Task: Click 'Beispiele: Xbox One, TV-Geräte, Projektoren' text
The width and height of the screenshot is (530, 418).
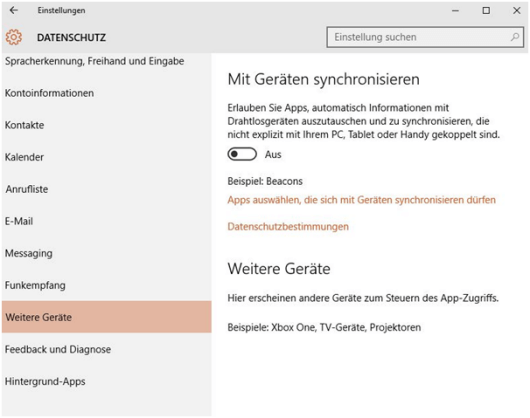Action: coord(324,327)
